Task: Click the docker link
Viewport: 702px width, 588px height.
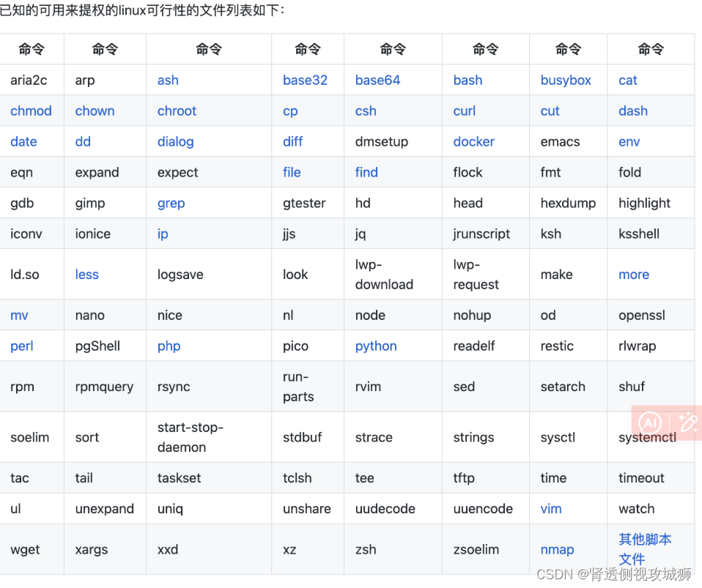Action: (473, 142)
